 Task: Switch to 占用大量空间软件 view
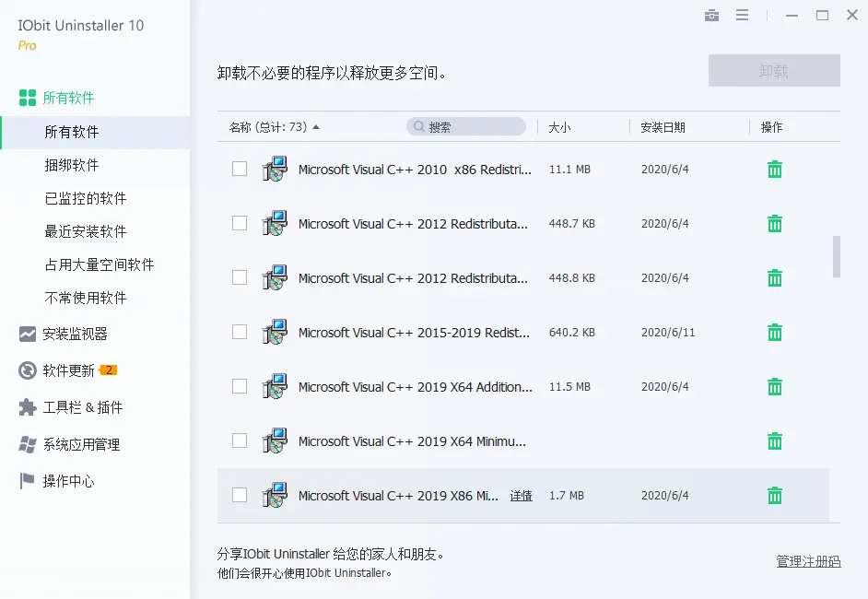tap(100, 264)
